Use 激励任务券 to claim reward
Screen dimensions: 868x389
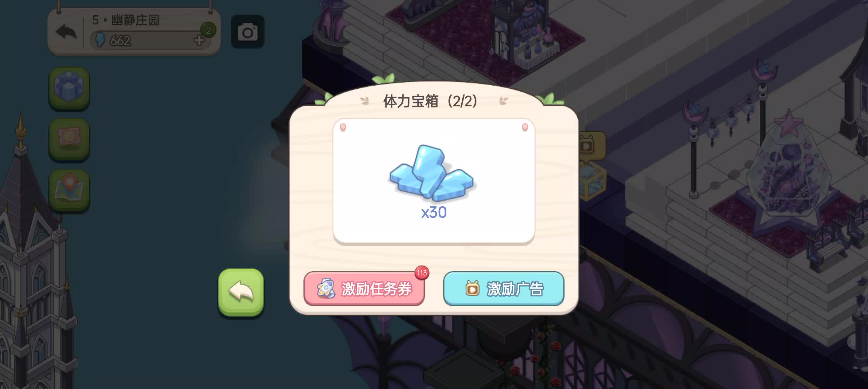[x=364, y=289]
